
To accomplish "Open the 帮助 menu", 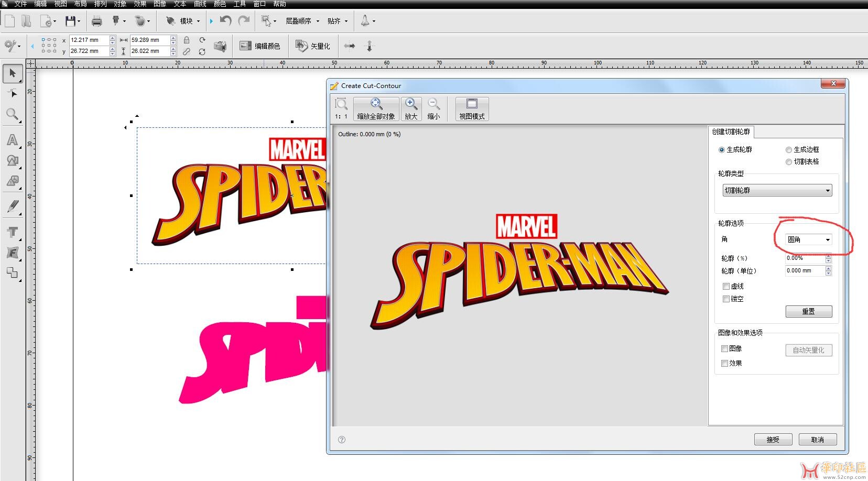I will pyautogui.click(x=279, y=4).
